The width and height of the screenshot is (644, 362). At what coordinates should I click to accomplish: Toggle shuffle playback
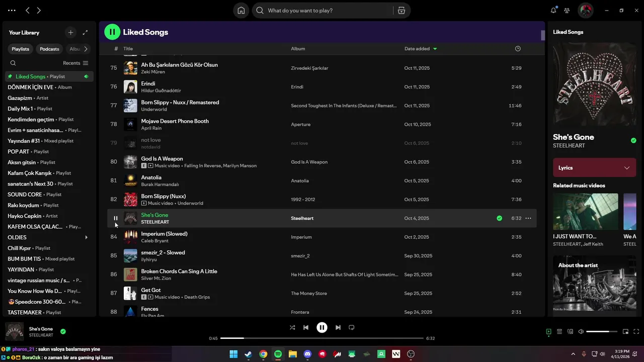[x=292, y=327]
